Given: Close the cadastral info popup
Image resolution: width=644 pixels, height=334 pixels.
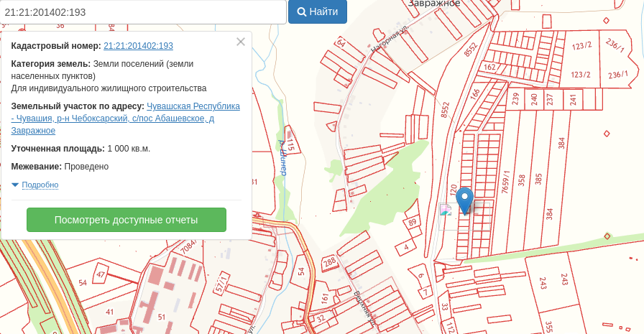Looking at the screenshot, I should 241,42.
